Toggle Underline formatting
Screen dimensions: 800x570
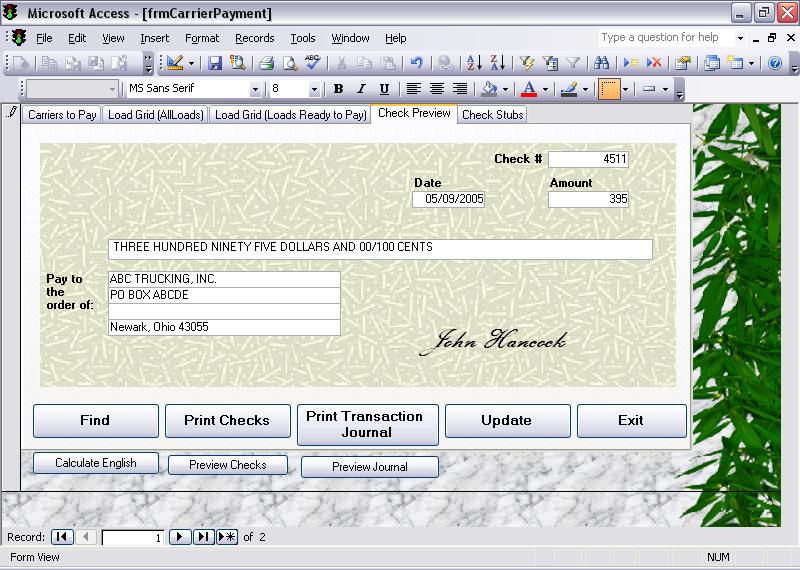click(x=384, y=89)
